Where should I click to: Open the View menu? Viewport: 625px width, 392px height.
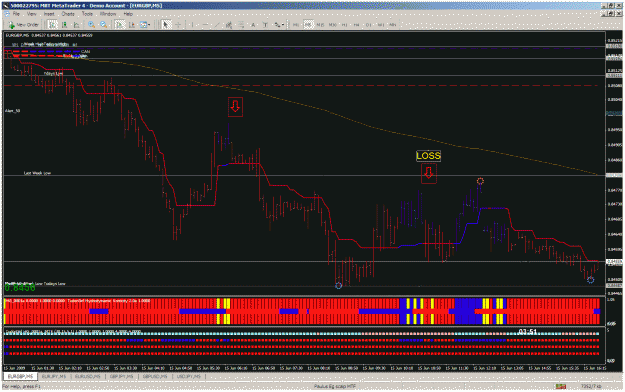(x=31, y=14)
